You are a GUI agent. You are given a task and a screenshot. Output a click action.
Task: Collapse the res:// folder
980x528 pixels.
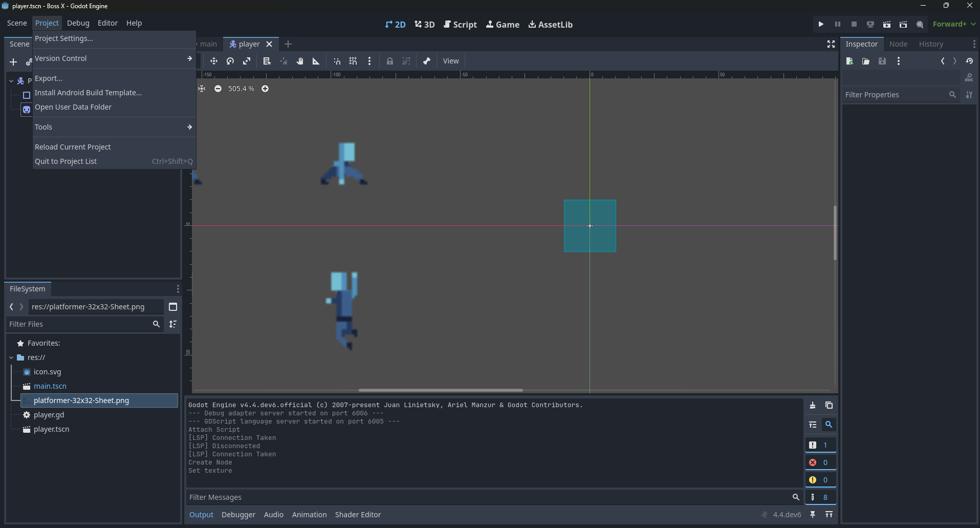(x=11, y=357)
